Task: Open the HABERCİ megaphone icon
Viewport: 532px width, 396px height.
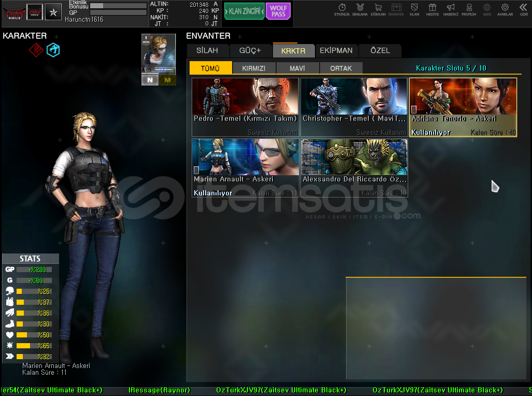Action: (451, 9)
